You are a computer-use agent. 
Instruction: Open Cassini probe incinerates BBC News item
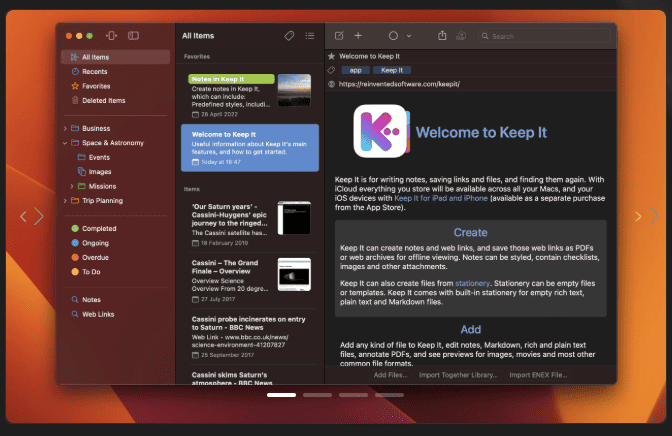pos(249,337)
